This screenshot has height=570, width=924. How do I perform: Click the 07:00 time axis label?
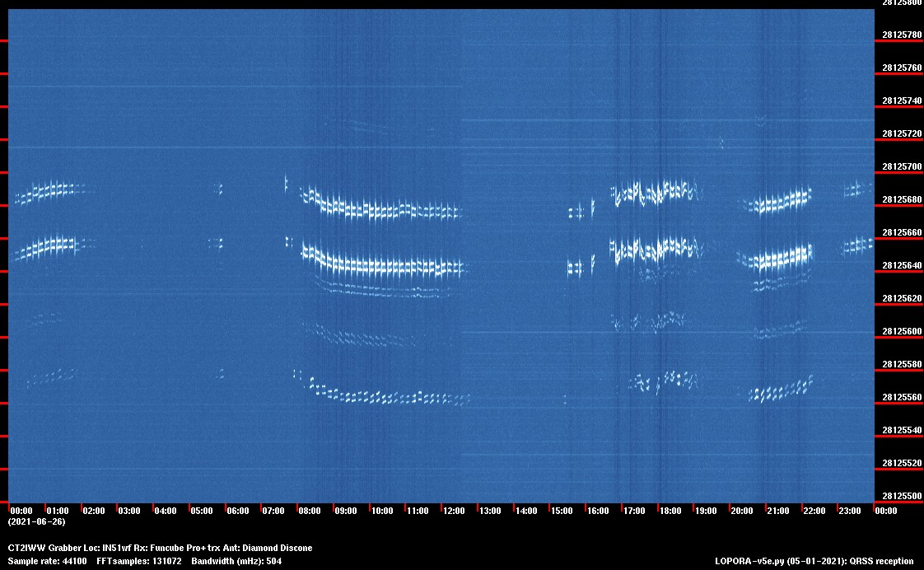tap(273, 511)
